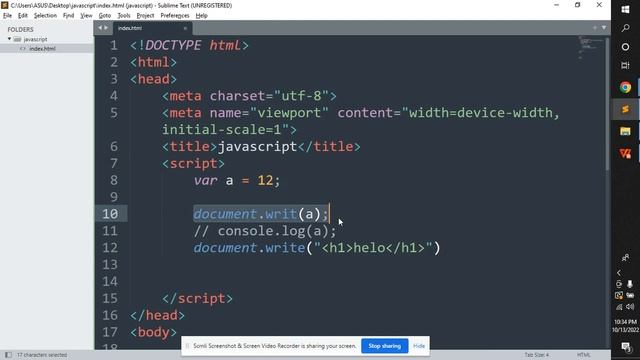Click the editor vertical scrollbar

607,104
